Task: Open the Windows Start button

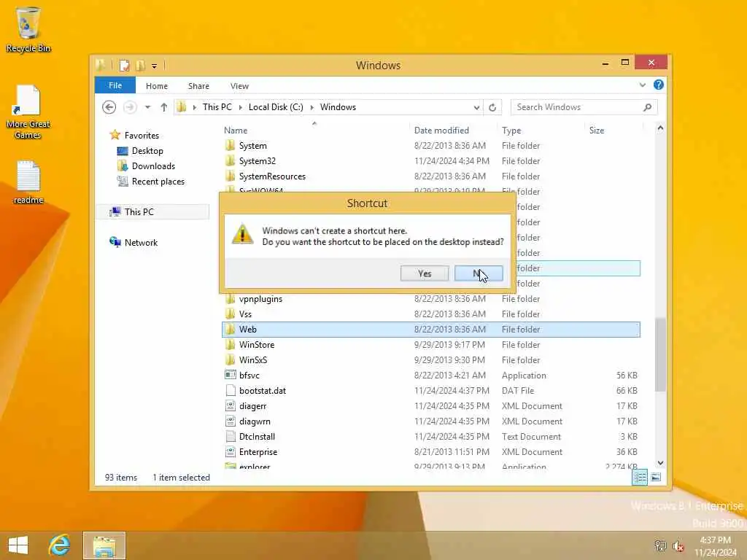Action: (18, 545)
